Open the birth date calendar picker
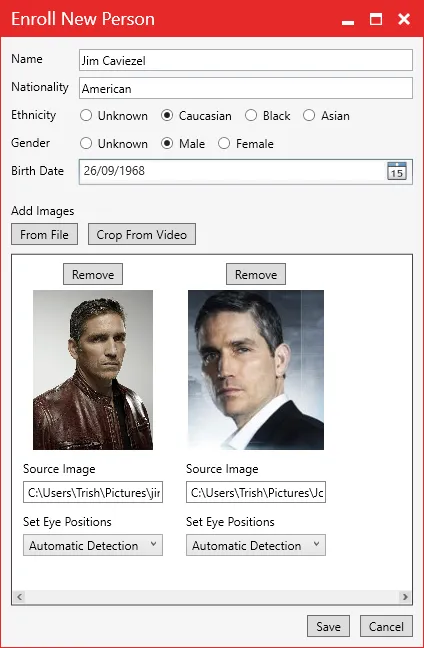 [397, 171]
